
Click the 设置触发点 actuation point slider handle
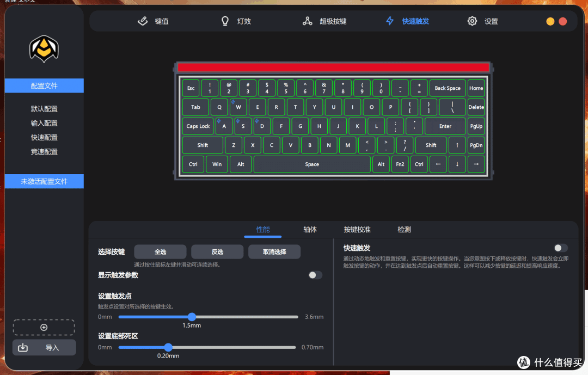pos(192,317)
